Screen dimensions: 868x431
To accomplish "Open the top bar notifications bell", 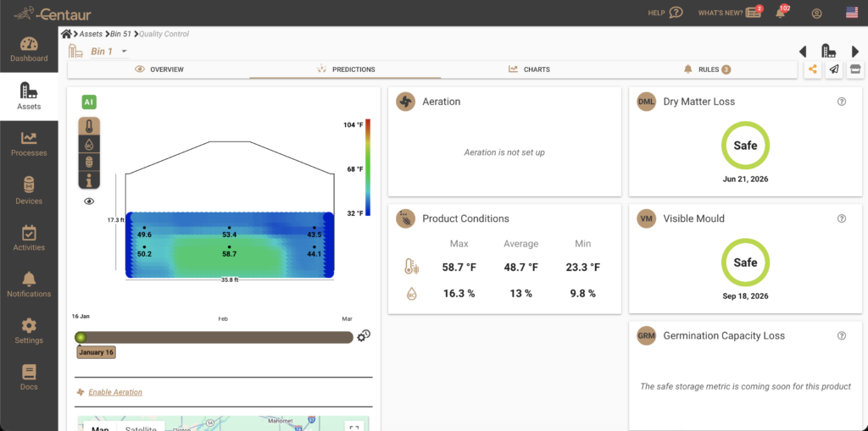I will click(780, 13).
